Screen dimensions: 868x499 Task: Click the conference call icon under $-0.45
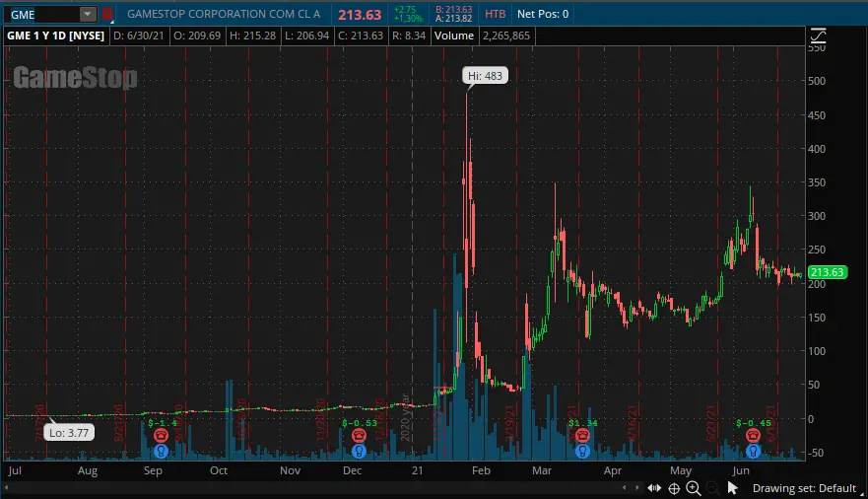click(753, 435)
